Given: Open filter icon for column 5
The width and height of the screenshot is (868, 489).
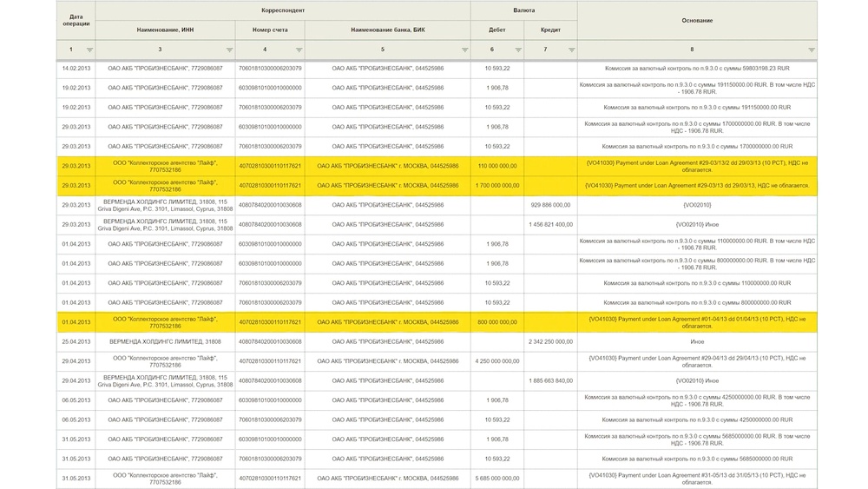Looking at the screenshot, I should (x=464, y=50).
